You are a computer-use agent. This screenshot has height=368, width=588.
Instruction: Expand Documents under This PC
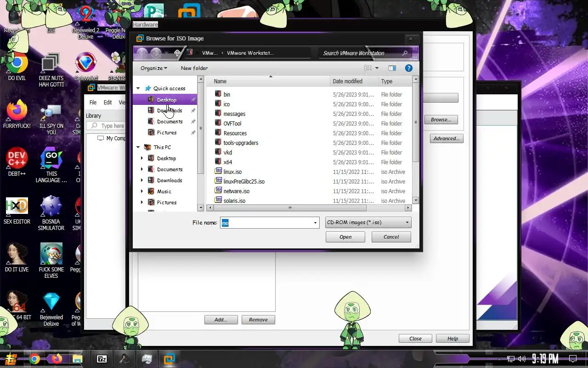142,169
